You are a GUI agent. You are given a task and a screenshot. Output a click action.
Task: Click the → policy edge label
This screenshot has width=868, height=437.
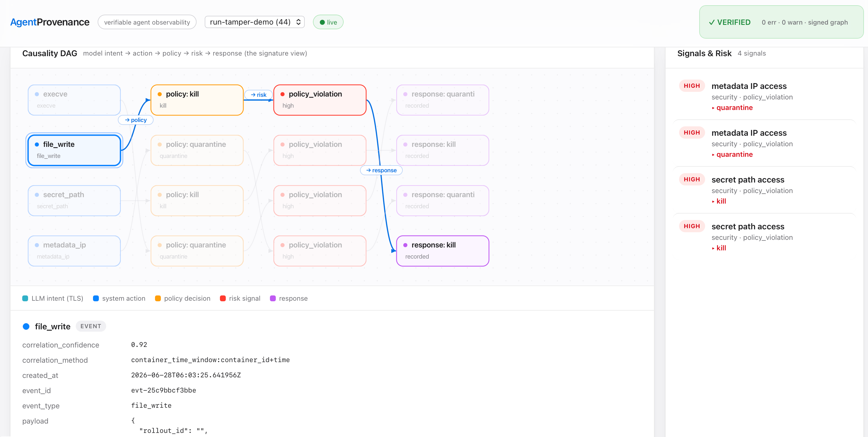(135, 120)
